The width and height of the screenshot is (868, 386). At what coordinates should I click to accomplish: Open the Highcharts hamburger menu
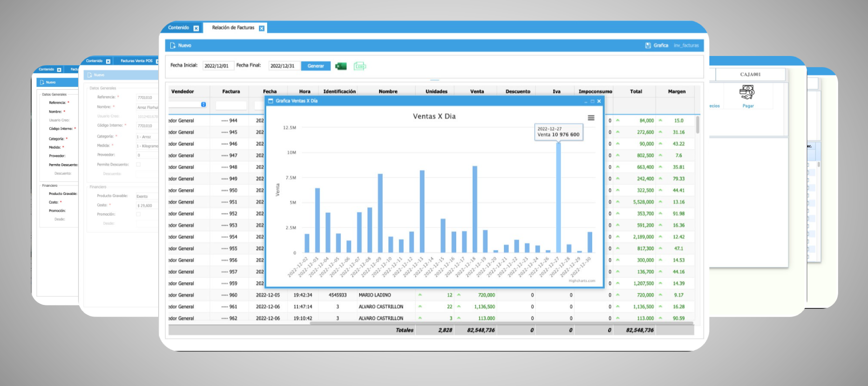tap(591, 118)
